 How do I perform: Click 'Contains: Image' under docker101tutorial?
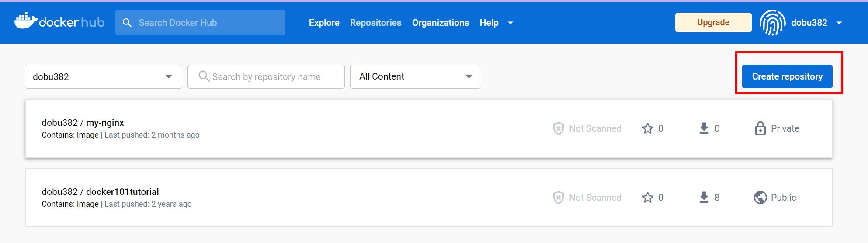[x=70, y=204]
